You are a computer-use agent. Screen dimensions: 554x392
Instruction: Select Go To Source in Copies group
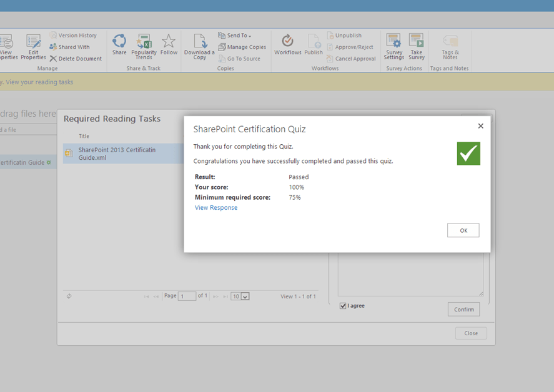coord(239,59)
